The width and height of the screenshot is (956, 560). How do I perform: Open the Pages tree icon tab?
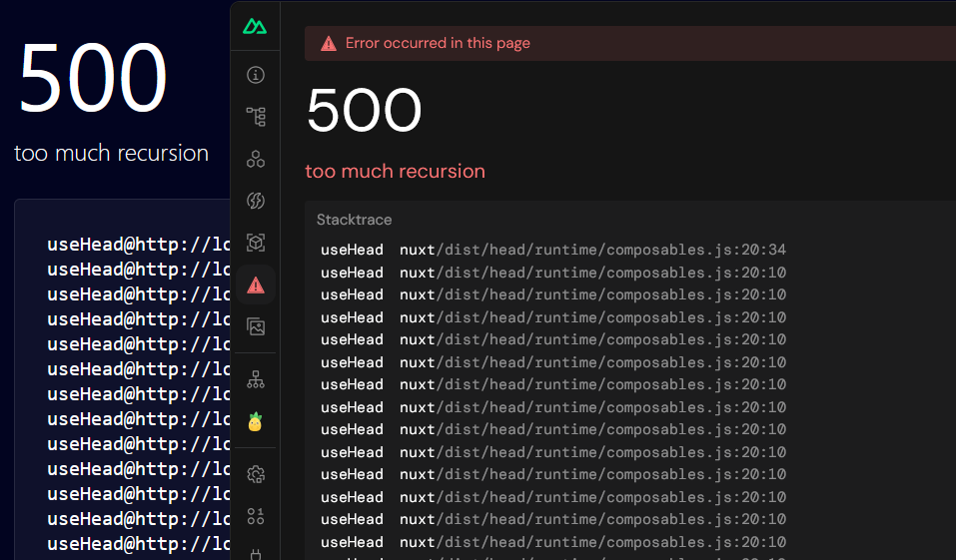coord(256,117)
